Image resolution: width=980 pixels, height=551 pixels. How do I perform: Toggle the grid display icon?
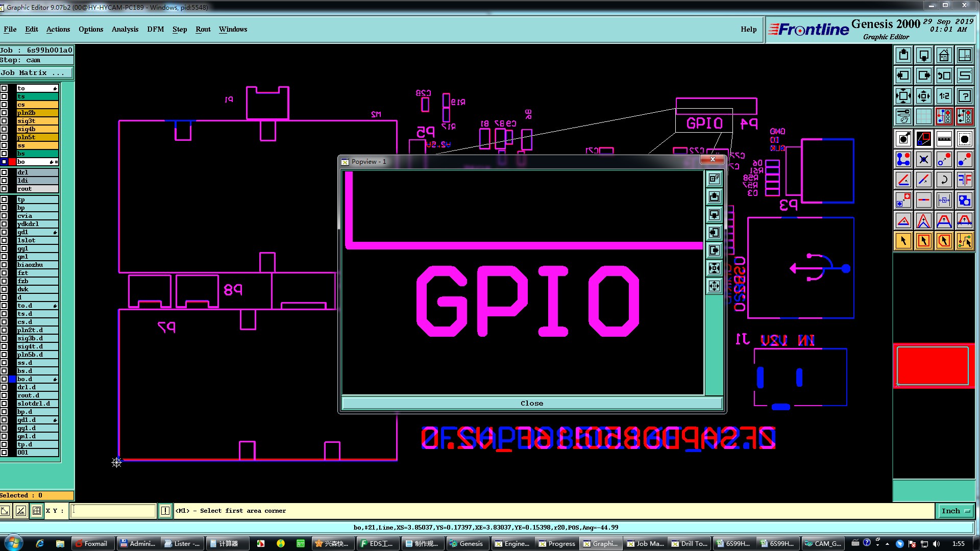(x=923, y=116)
